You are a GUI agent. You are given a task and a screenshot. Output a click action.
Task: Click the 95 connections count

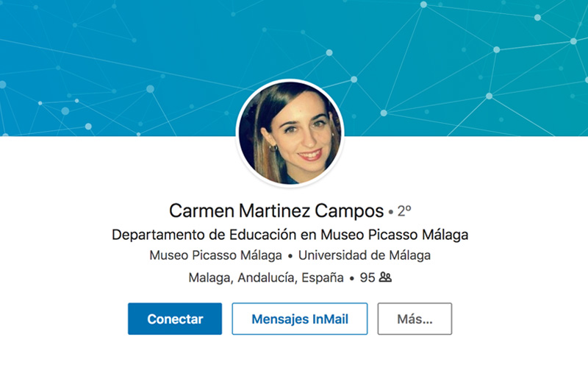click(x=367, y=277)
